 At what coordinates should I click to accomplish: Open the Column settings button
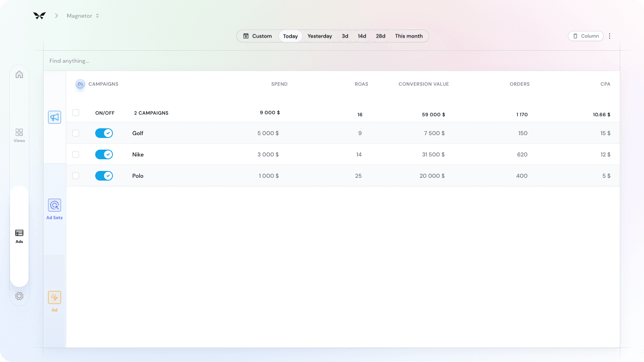point(586,36)
